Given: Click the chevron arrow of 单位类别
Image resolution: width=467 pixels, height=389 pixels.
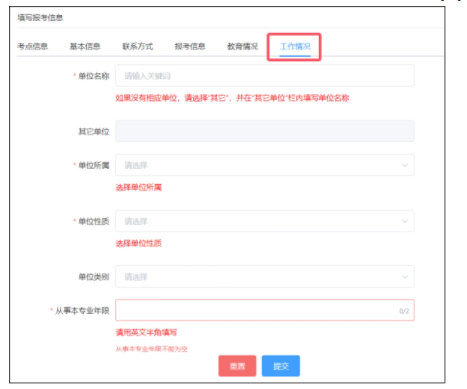Looking at the screenshot, I should tap(405, 277).
